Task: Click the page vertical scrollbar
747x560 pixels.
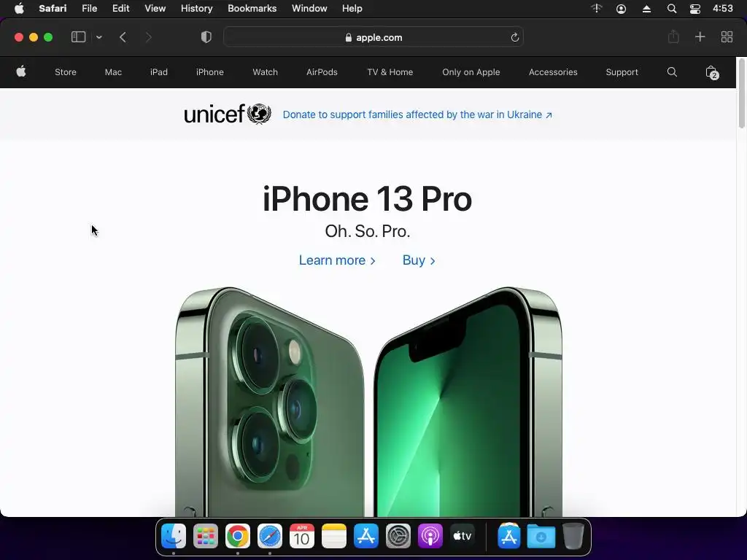Action: tap(741, 93)
